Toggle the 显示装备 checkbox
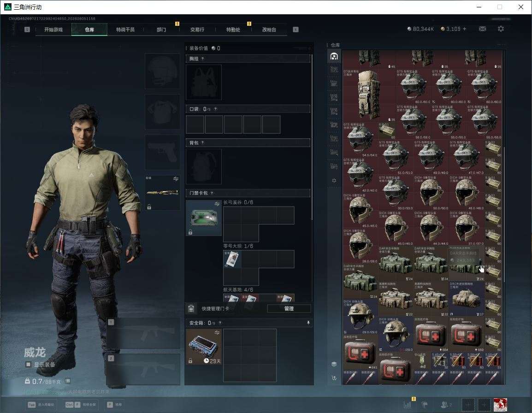The image size is (532, 413). coord(28,365)
